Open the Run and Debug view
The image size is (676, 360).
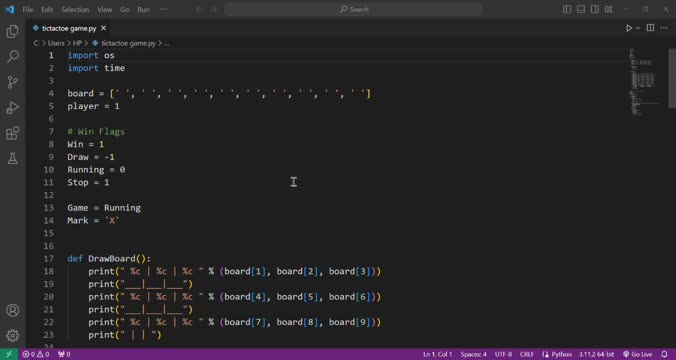tap(13, 107)
